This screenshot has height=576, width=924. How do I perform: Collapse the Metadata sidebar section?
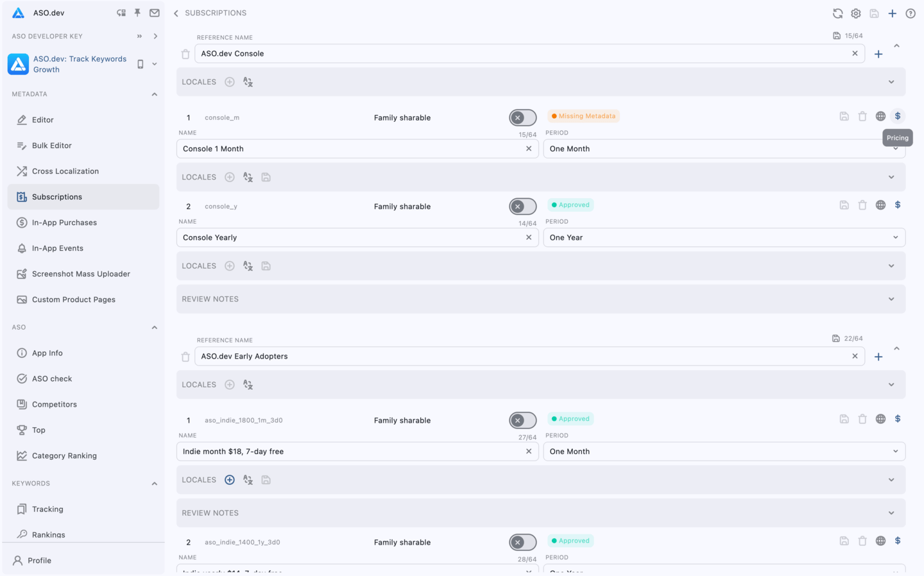coord(155,94)
